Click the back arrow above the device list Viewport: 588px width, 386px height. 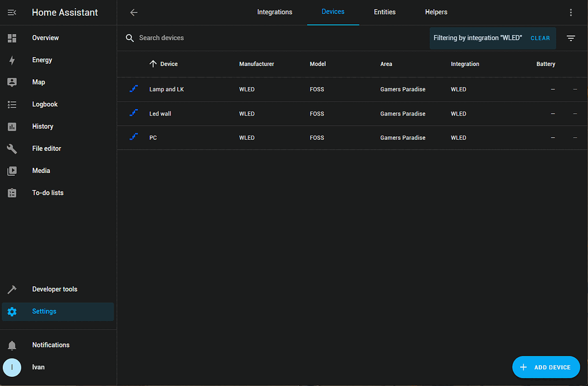(133, 12)
